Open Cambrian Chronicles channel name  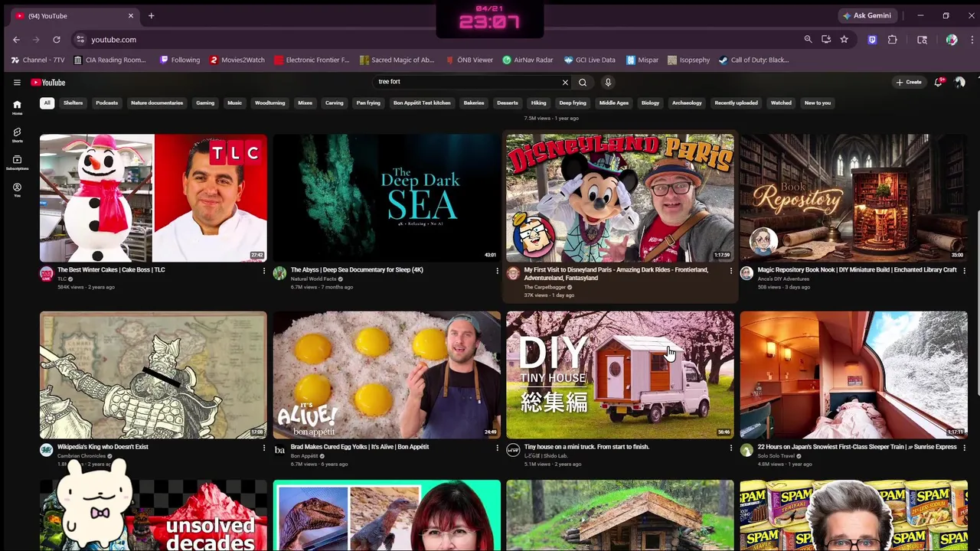(81, 456)
